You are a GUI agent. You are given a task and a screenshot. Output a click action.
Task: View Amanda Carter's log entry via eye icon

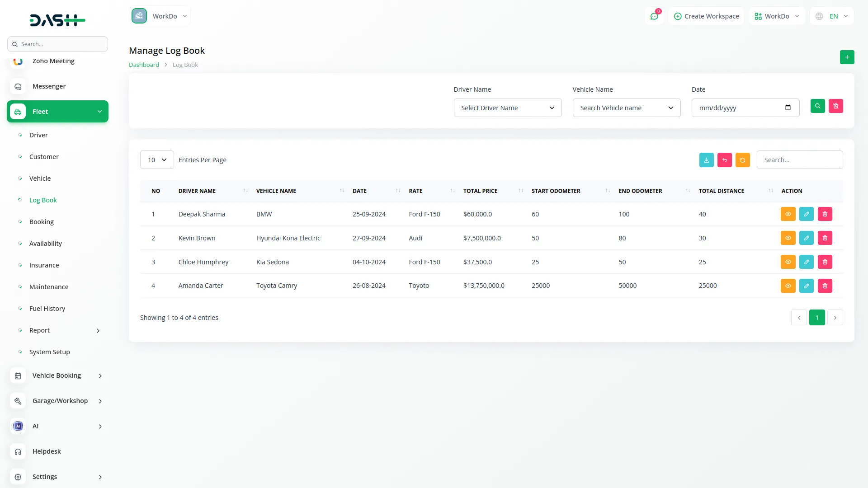pyautogui.click(x=788, y=286)
